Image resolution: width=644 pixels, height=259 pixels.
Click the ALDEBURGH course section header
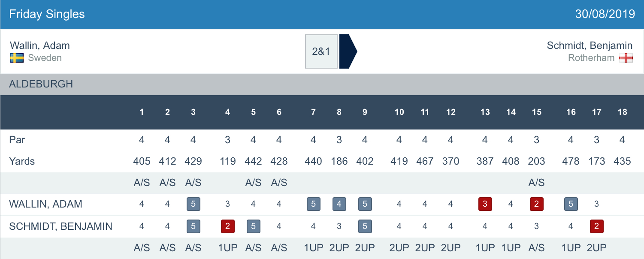41,84
